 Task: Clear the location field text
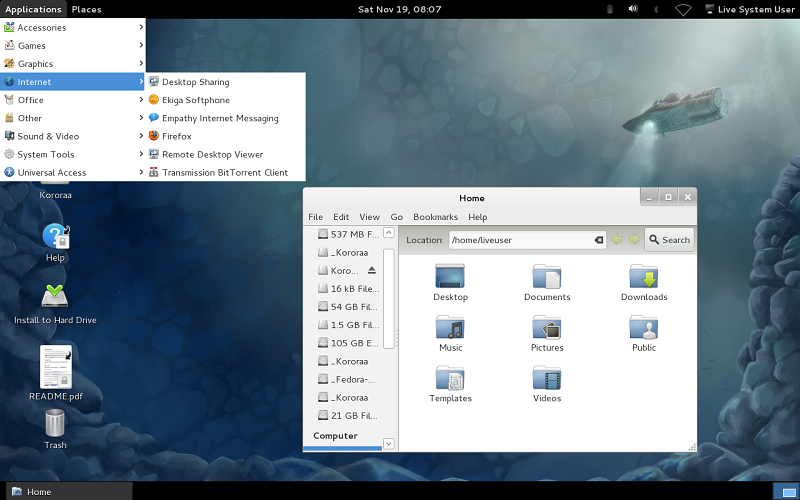pos(599,240)
